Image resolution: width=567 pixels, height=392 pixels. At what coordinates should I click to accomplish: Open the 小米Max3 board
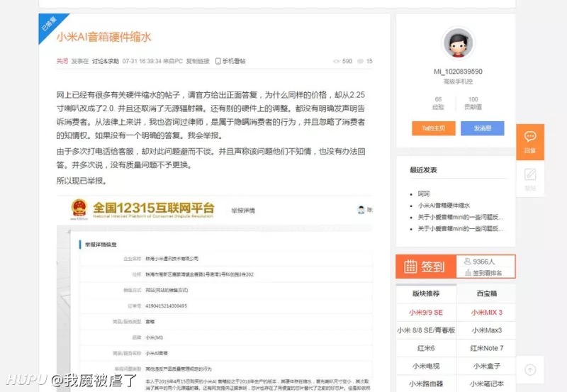pyautogui.click(x=486, y=330)
